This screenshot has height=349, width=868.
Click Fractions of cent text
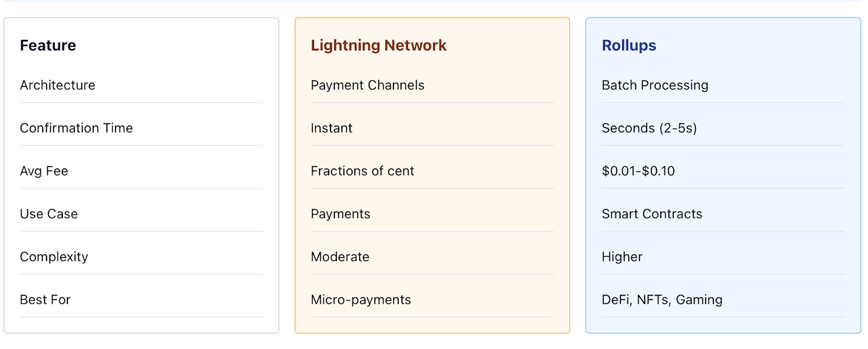click(362, 171)
